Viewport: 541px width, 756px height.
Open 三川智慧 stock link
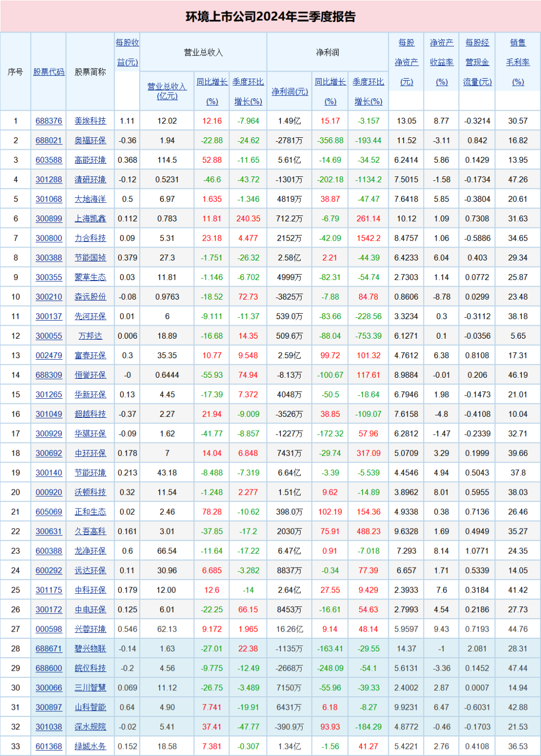click(x=90, y=687)
